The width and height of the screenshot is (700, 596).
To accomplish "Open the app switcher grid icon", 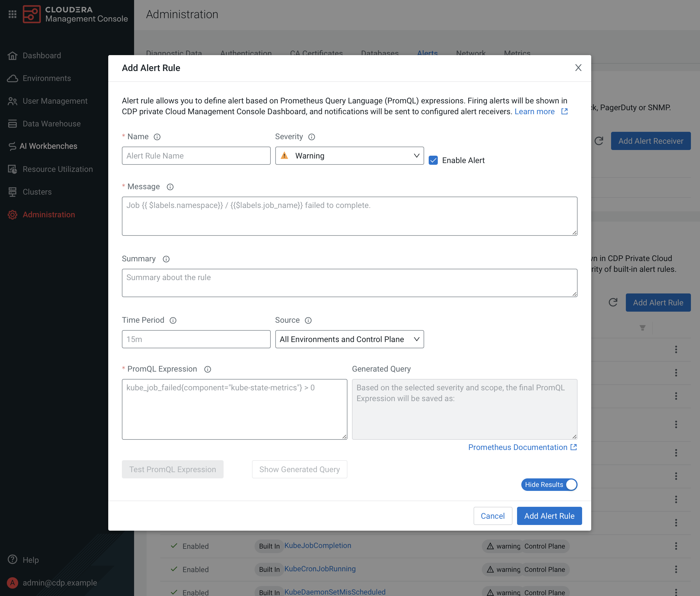I will click(x=13, y=14).
